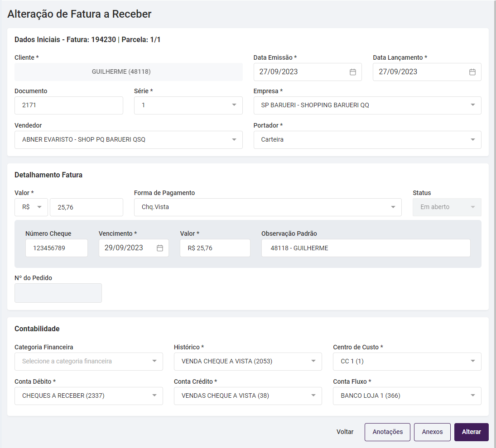Click the Documento input field

pos(69,105)
